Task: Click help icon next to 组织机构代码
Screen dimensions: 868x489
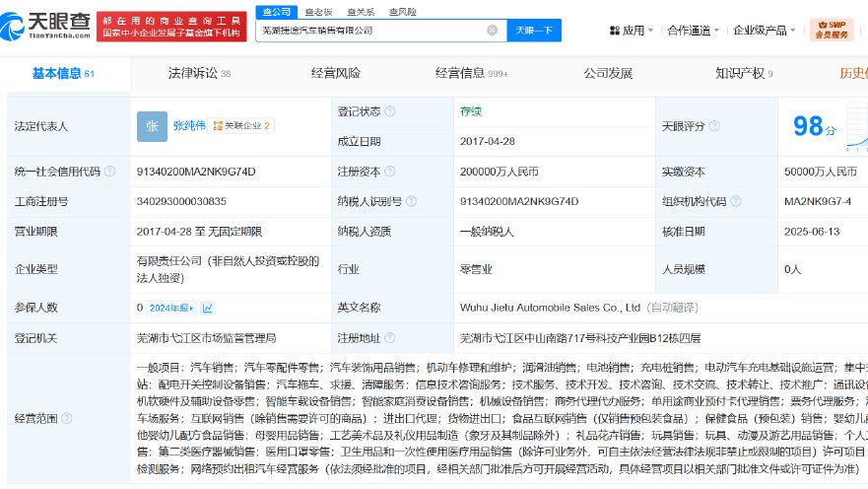Action: [735, 201]
